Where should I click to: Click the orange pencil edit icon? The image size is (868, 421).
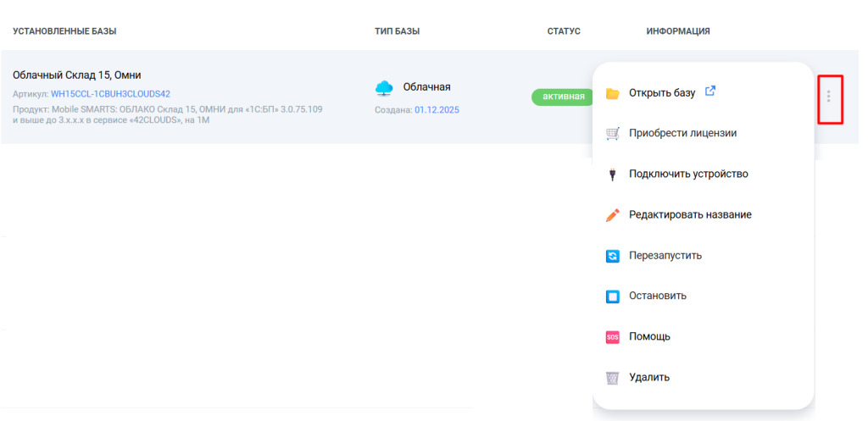click(x=613, y=215)
